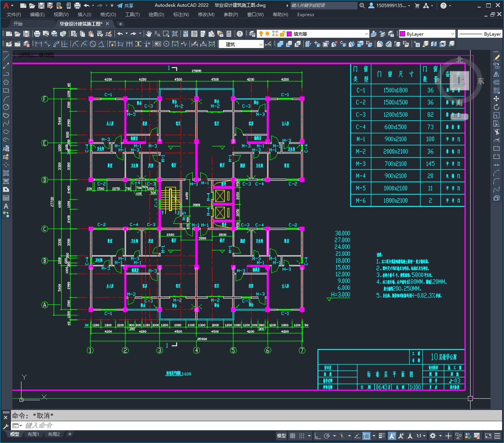Open the account 1505999135 dropdown
The image size is (504, 443).
[x=389, y=6]
